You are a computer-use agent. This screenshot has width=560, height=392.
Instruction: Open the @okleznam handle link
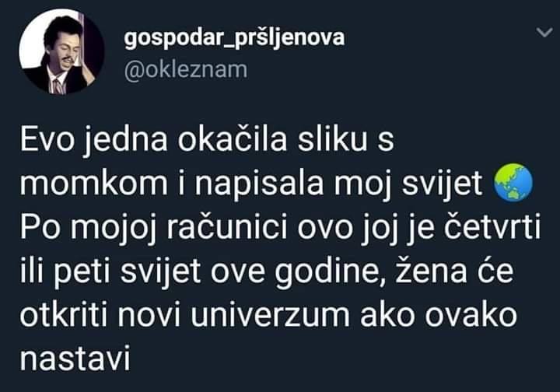pyautogui.click(x=186, y=70)
